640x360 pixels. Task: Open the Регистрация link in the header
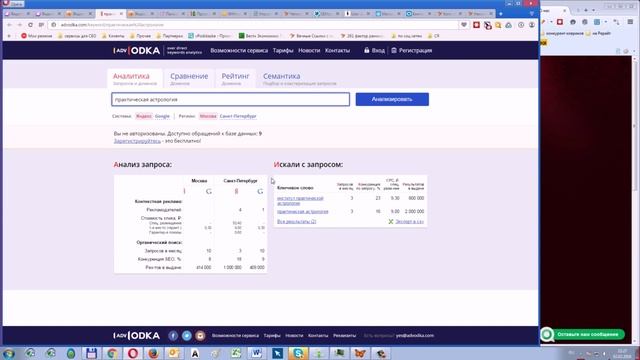click(411, 50)
